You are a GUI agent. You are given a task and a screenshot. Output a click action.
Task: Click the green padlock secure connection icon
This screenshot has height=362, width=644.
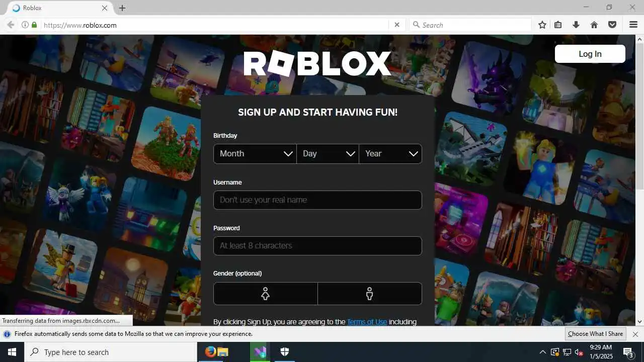click(x=34, y=25)
